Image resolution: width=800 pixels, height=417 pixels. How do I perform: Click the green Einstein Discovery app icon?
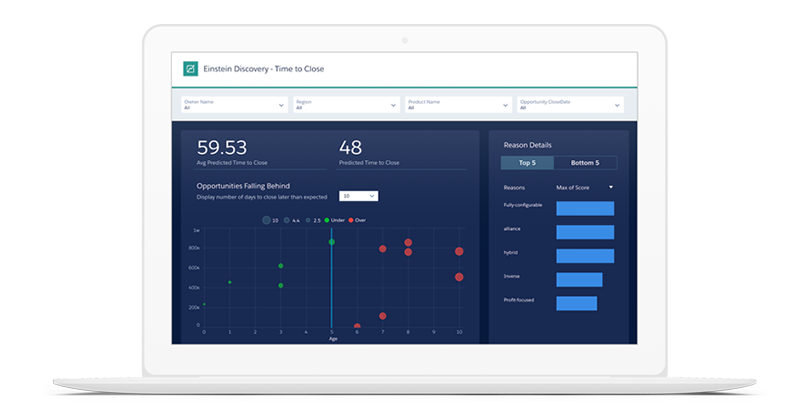click(x=190, y=68)
